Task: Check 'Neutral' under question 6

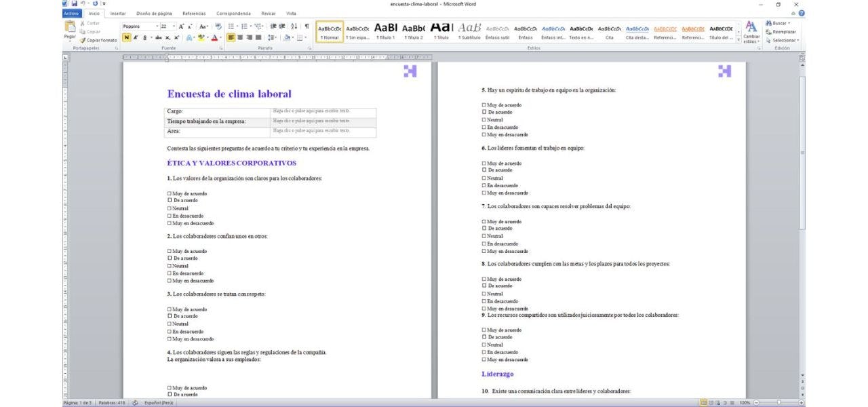Action: [x=484, y=178]
